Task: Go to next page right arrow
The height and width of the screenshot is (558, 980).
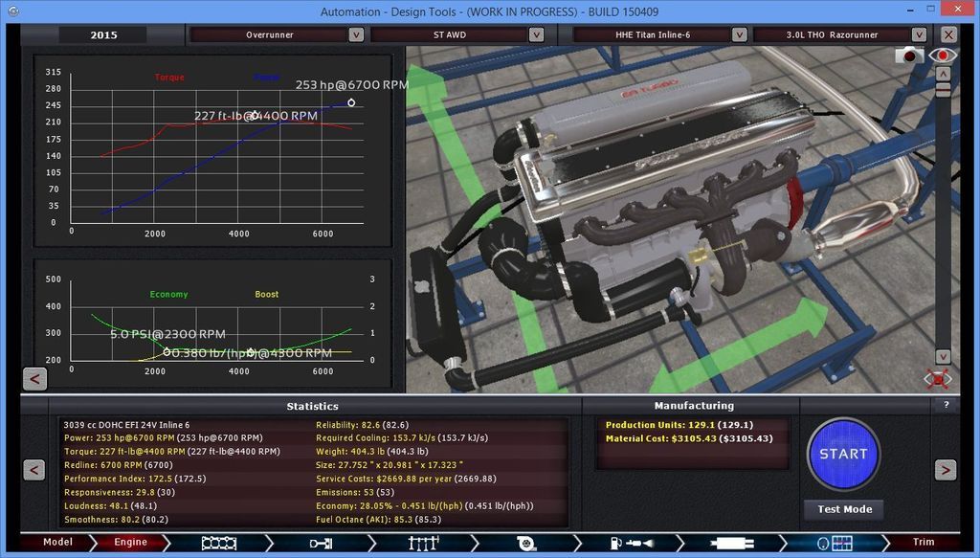Action: [x=946, y=470]
